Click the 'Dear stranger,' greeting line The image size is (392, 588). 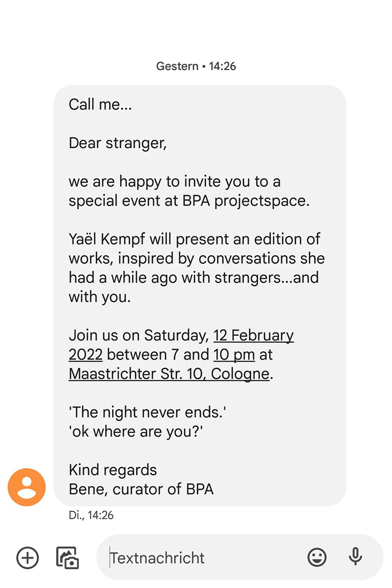tap(118, 143)
